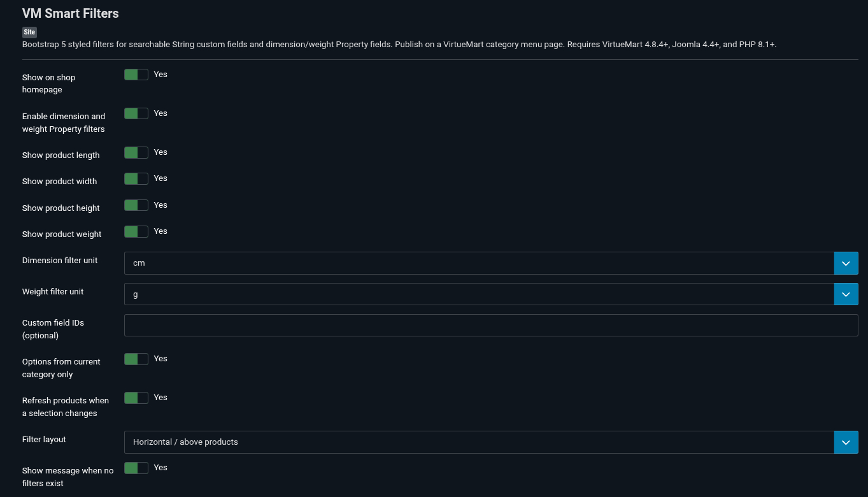Open the Dimension filter unit dropdown
Viewport: 868px width, 497px height.
click(491, 263)
